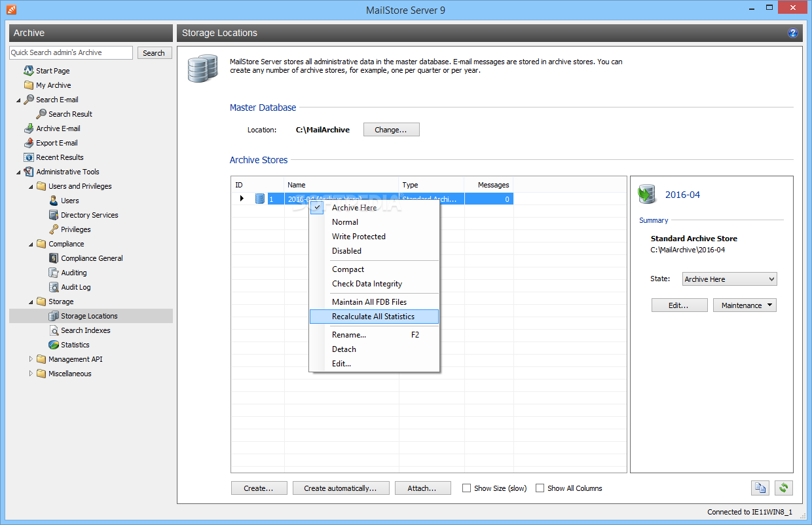Open the State dropdown showing Archive Here
812x525 pixels.
[729, 279]
